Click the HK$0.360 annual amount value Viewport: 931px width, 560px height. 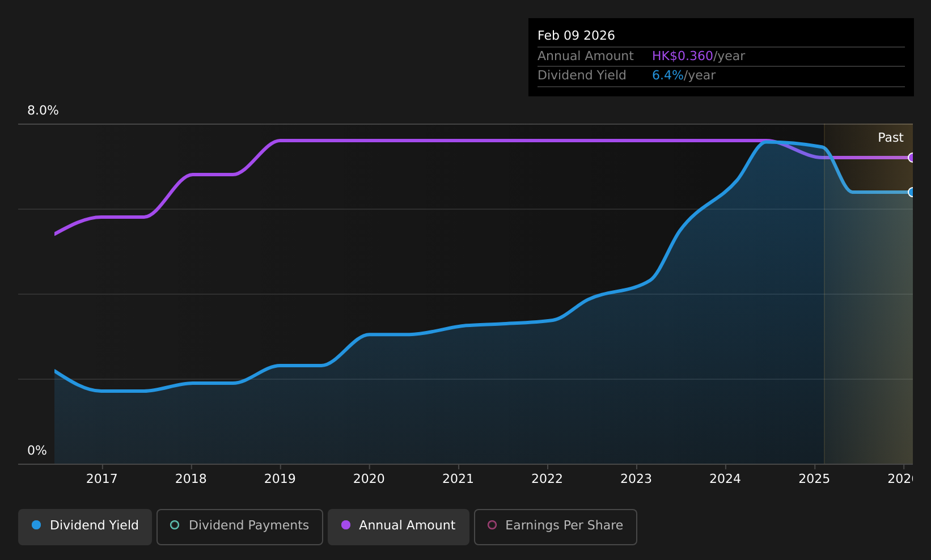click(682, 56)
